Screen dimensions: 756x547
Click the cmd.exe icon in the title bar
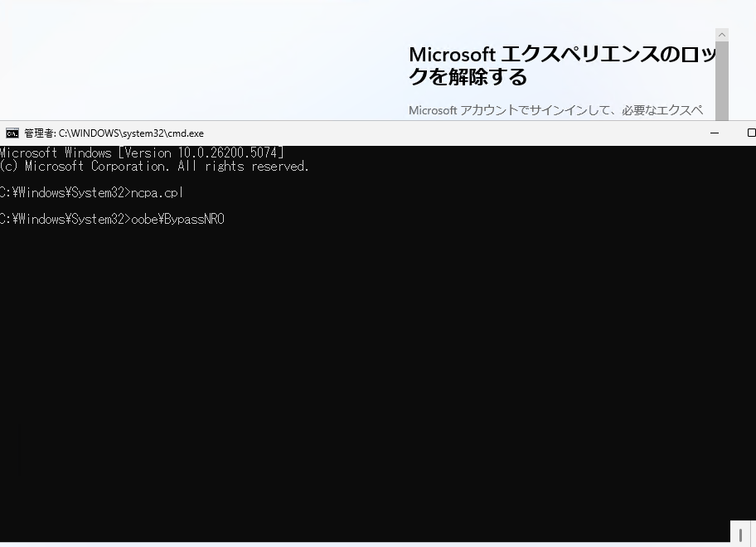coord(12,133)
